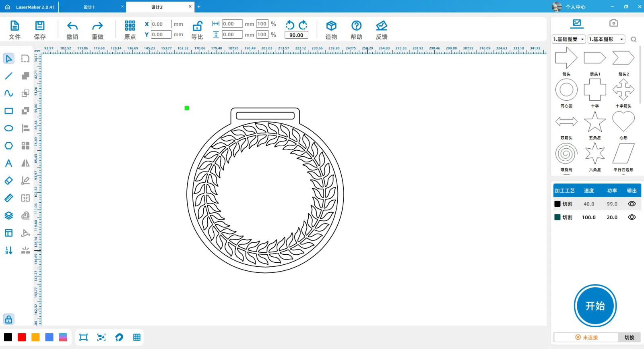The width and height of the screenshot is (644, 349).
Task: Pick the red color swatch
Action: coord(22,337)
